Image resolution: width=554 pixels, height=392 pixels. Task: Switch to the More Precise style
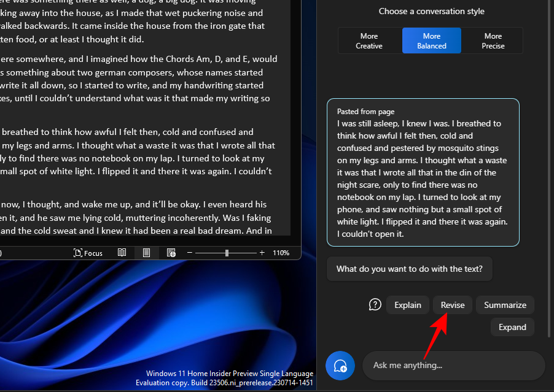tap(493, 40)
